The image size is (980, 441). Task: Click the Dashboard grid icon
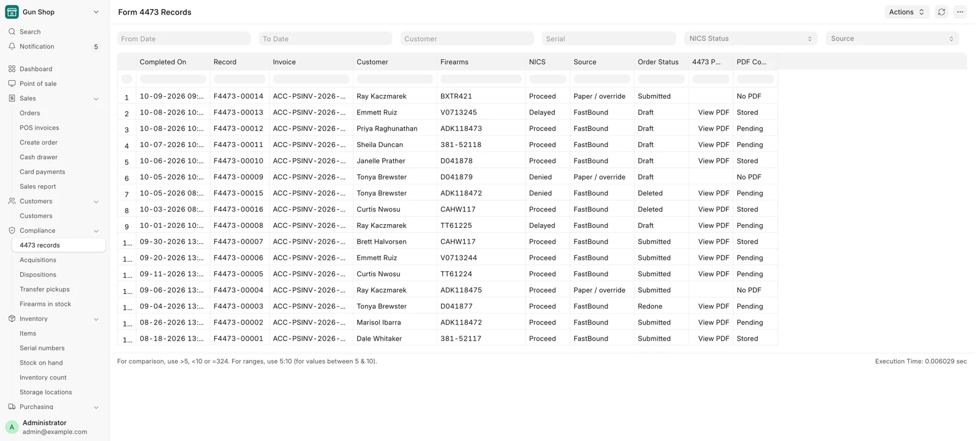tap(12, 69)
